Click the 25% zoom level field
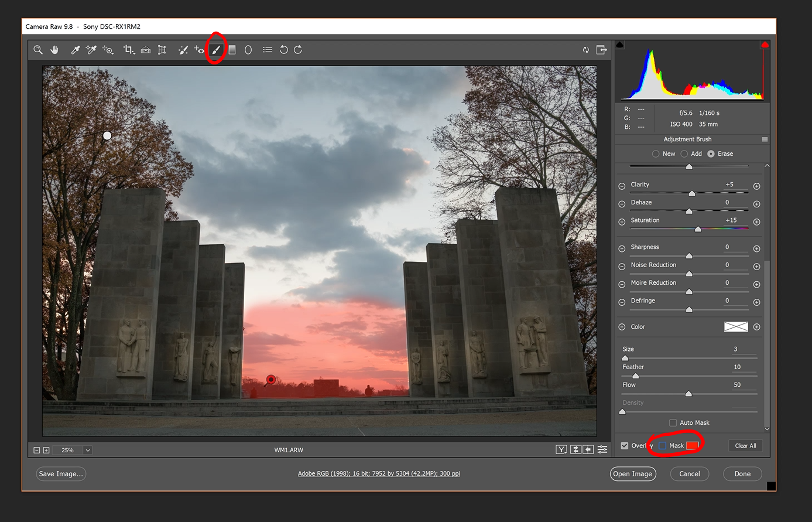The image size is (812, 522). coord(67,450)
